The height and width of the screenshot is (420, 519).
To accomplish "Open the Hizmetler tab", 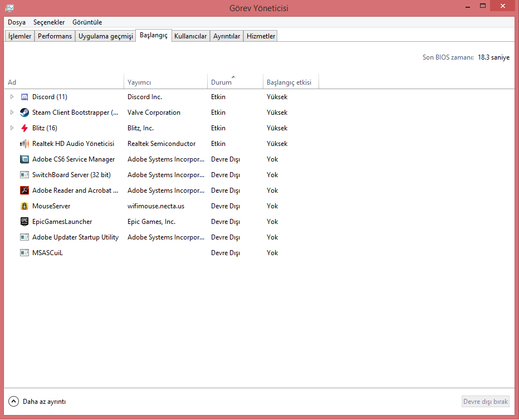I will [261, 36].
